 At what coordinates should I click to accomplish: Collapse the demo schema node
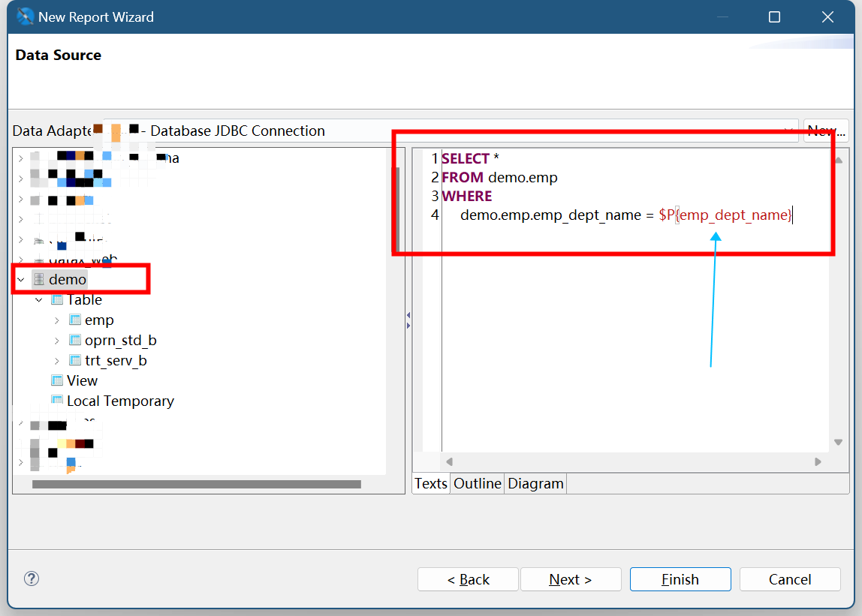(20, 280)
